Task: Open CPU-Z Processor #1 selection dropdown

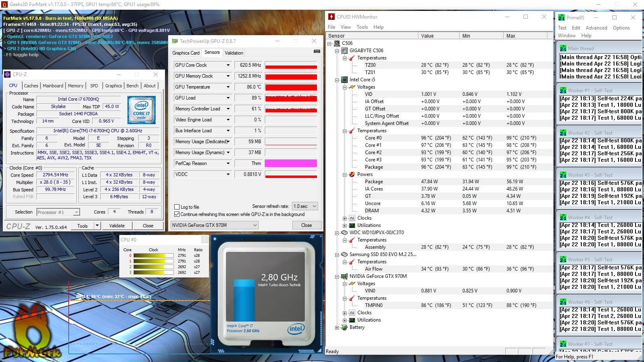Action: coord(58,212)
